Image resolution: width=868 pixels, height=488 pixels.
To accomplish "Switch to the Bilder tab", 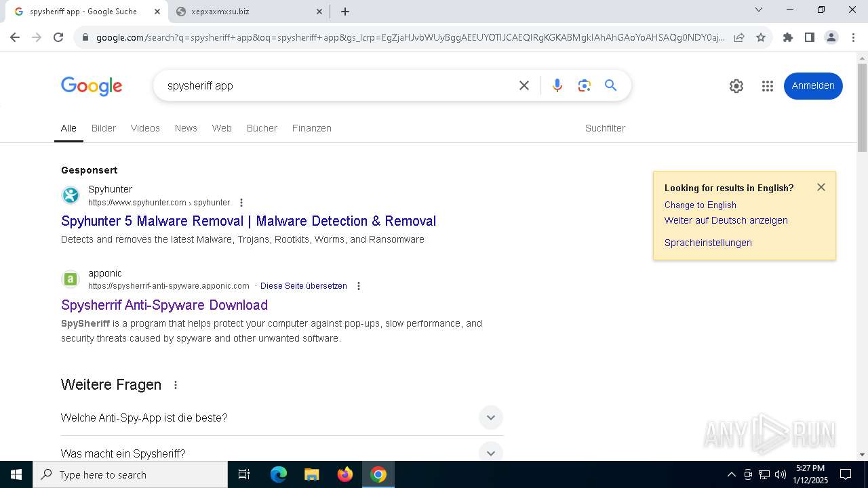I will point(104,128).
